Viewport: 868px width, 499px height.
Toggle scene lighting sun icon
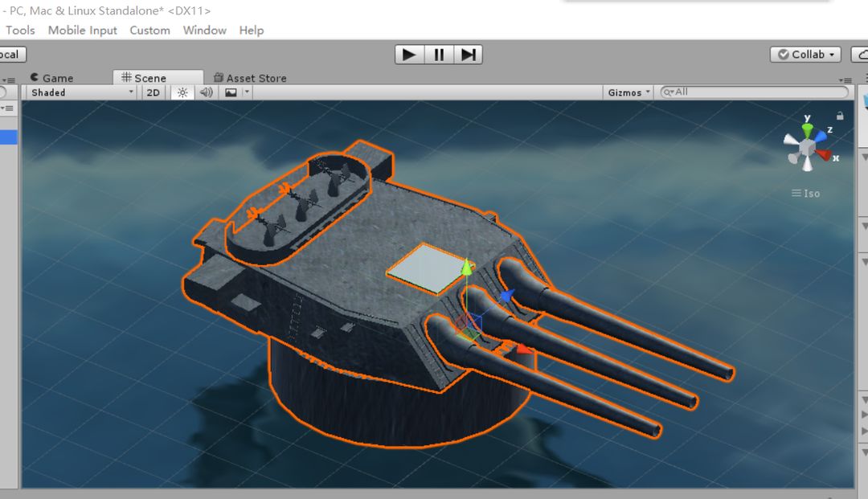point(182,92)
